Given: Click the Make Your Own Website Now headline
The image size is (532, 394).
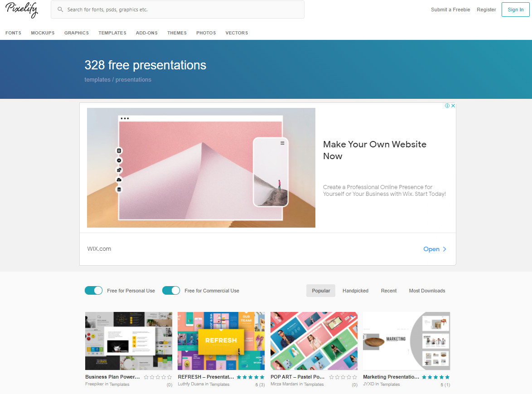Looking at the screenshot, I should [375, 150].
